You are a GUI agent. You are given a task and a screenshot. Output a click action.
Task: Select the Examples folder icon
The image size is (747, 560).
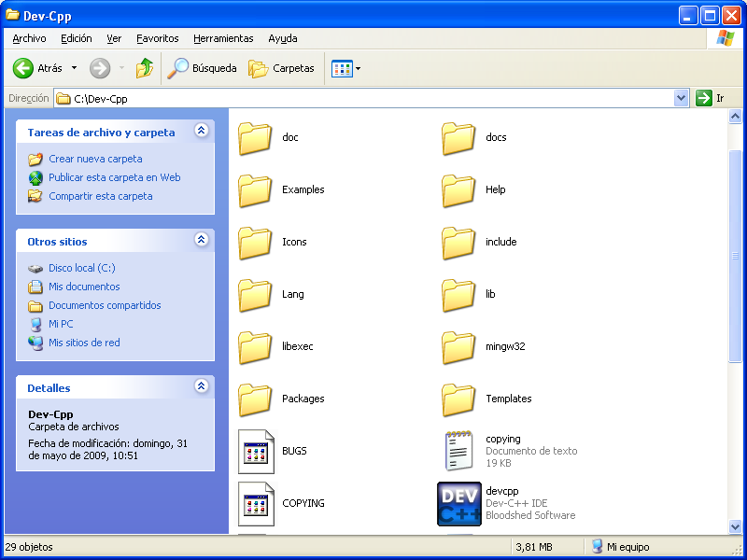255,190
